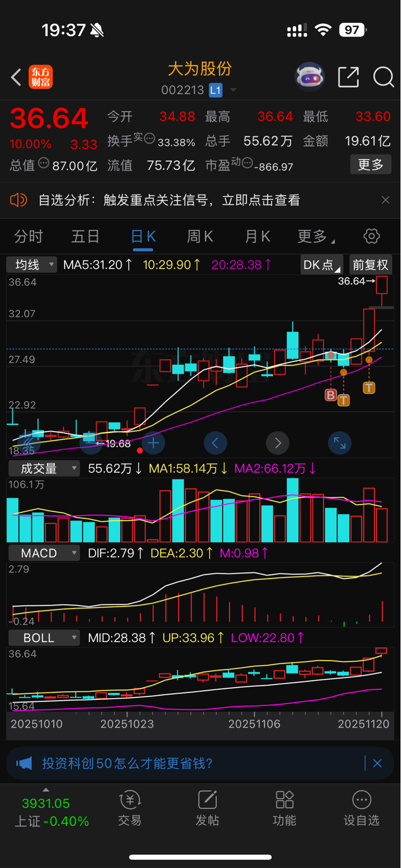Image resolution: width=401 pixels, height=868 pixels.
Task: Tap the MA5:31.20 value
Action: click(x=98, y=265)
